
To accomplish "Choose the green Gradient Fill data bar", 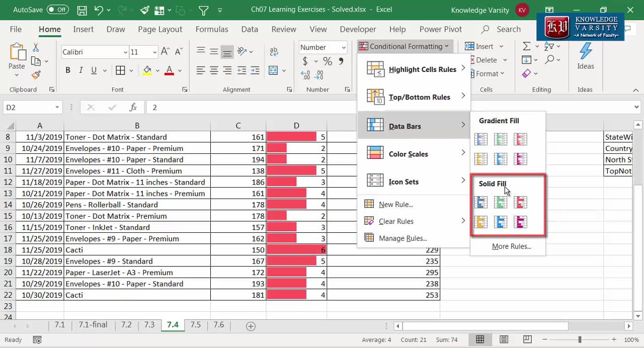I will [x=500, y=139].
